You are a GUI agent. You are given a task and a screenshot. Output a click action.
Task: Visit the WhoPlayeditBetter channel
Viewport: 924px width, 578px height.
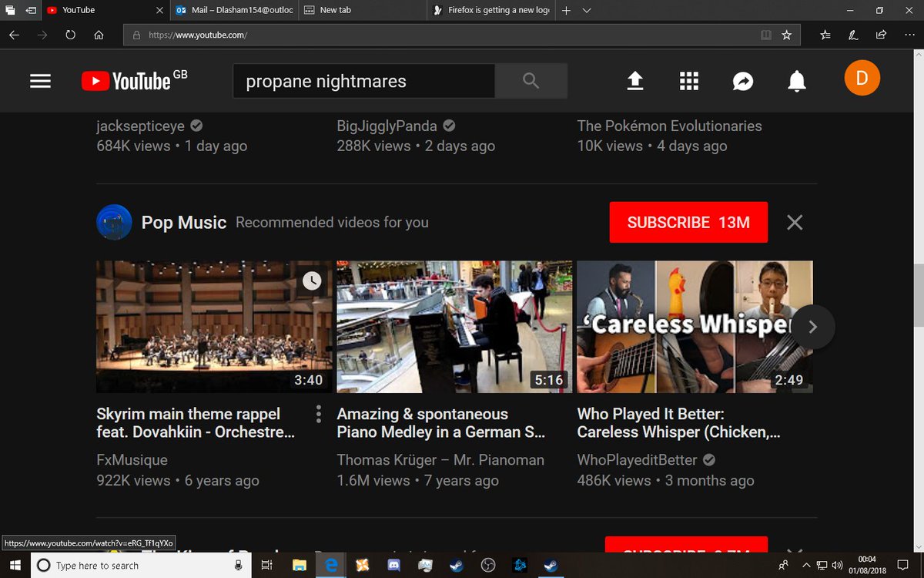637,460
